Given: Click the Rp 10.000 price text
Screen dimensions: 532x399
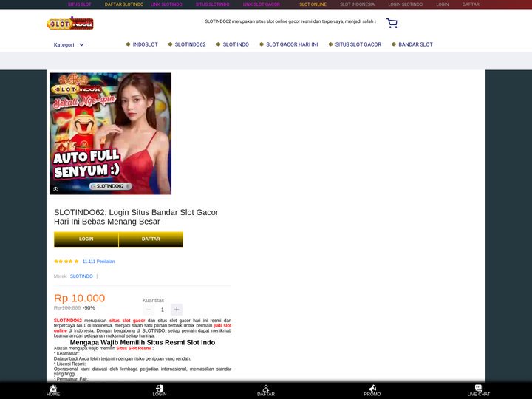Looking at the screenshot, I should pos(79,299).
